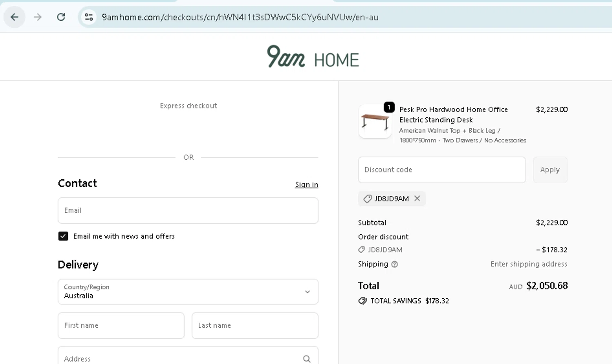Click the address bar URL
The height and width of the screenshot is (364, 612).
click(x=240, y=17)
